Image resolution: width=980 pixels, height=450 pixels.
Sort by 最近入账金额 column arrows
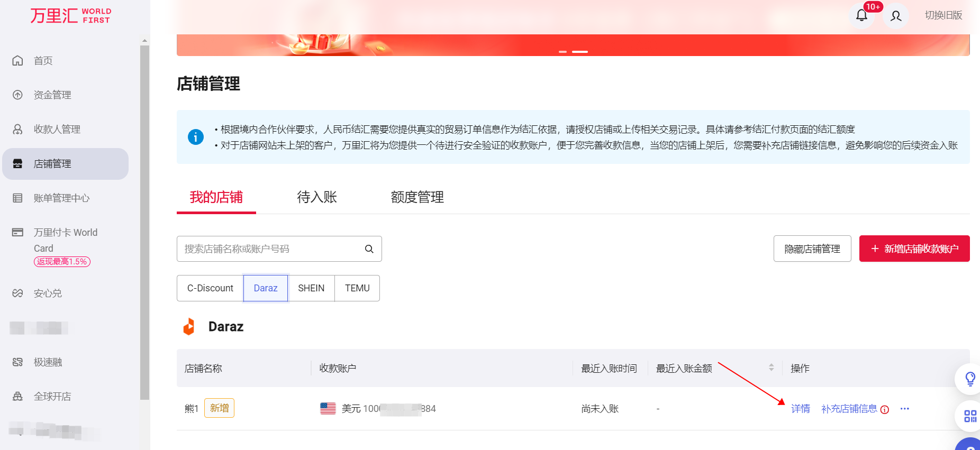click(x=771, y=368)
